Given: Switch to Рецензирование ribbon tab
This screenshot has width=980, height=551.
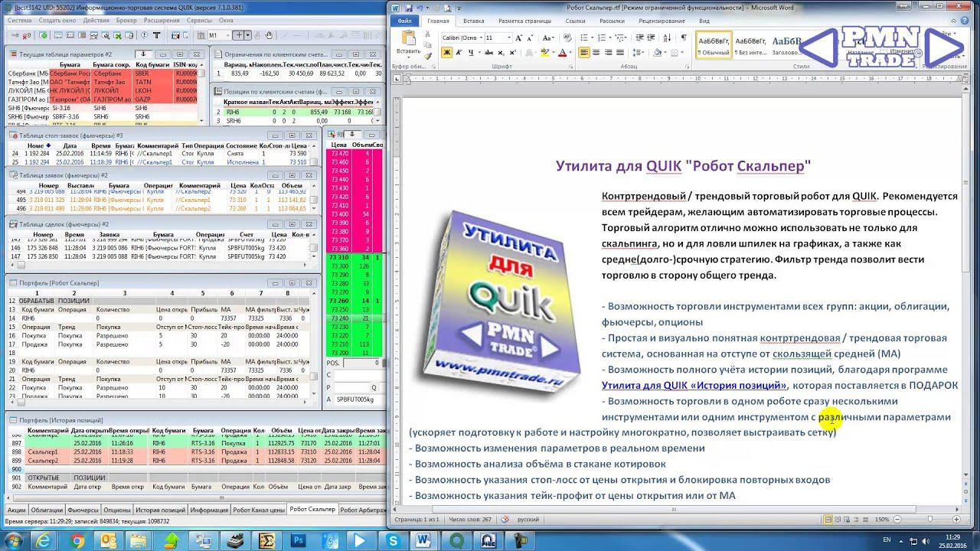Looking at the screenshot, I should pos(661,21).
